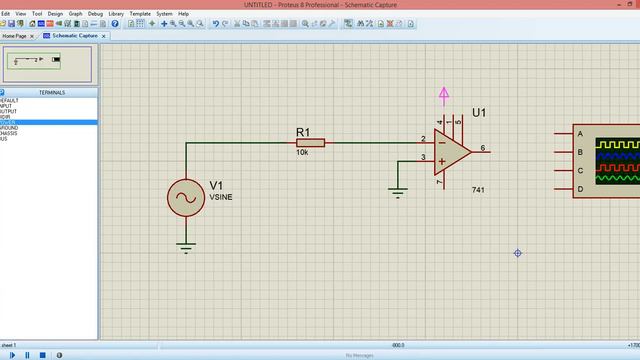Select CHASSIS terminal in the list
The image size is (640, 360).
[x=9, y=133]
